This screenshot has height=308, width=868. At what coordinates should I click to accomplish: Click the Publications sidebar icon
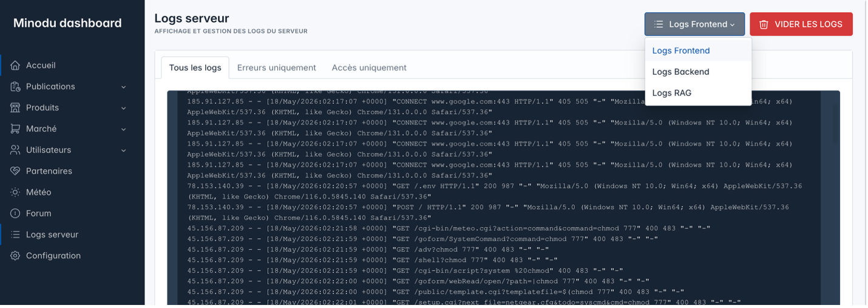pos(15,86)
